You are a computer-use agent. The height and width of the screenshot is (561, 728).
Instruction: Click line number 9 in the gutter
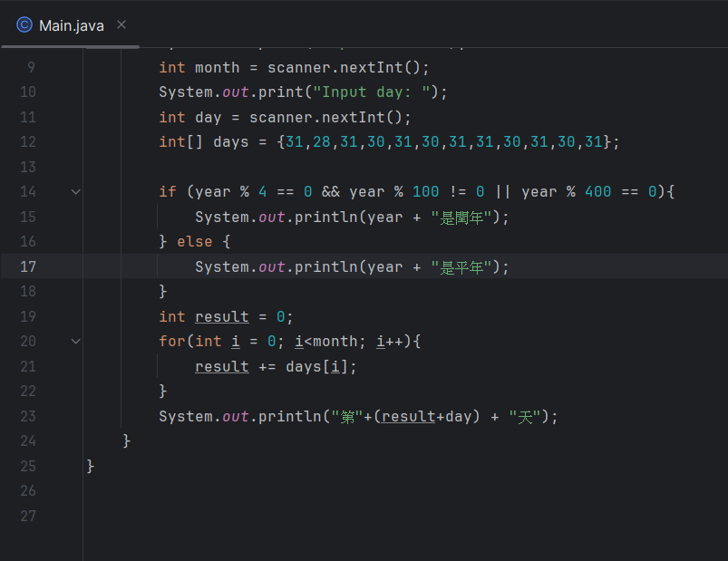[x=31, y=67]
